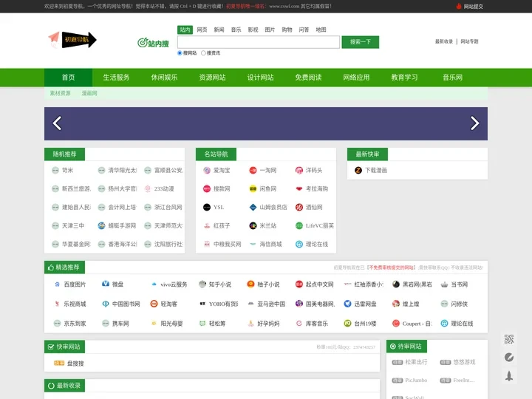Image resolution: width=532 pixels, height=399 pixels.
Task: Click the Coupert red icon
Action: (395, 324)
